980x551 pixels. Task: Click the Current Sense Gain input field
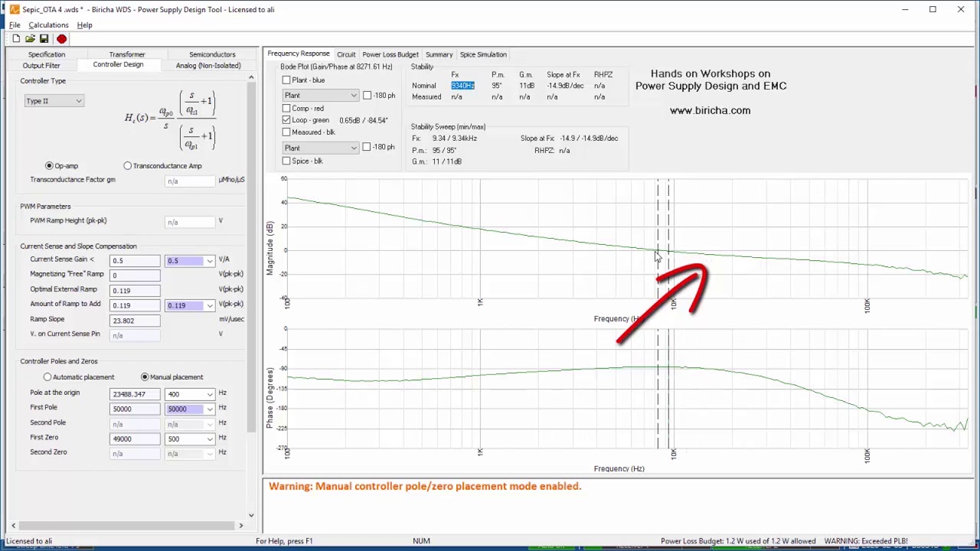[135, 261]
